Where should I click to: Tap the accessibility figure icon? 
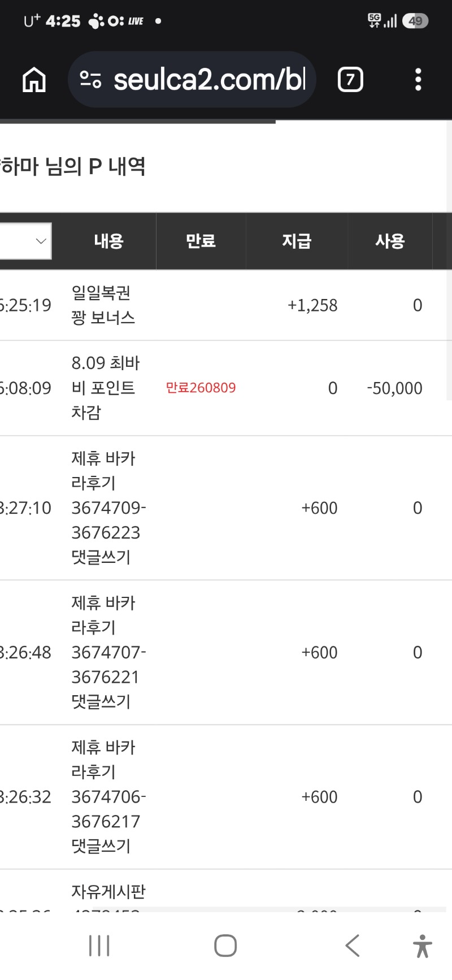[422, 946]
